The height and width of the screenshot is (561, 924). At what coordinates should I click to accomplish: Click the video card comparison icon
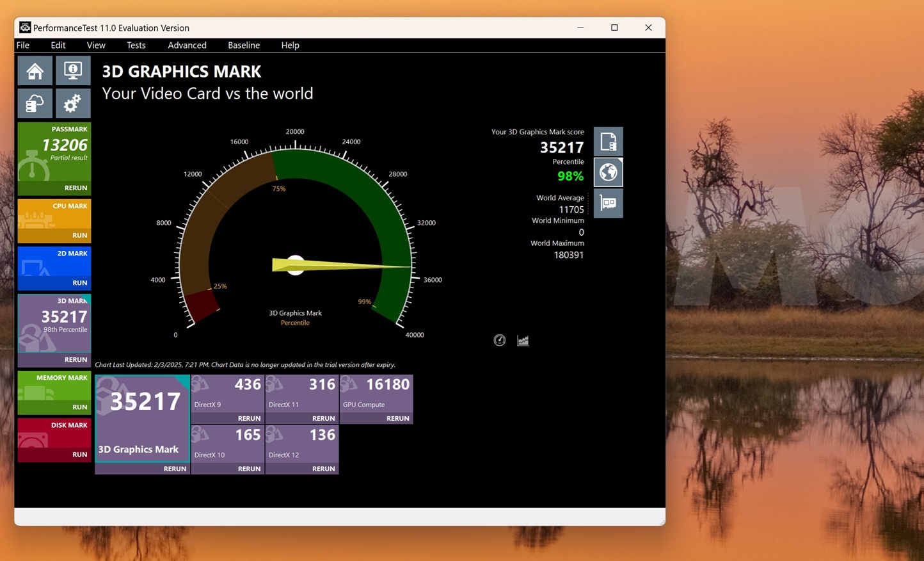pyautogui.click(x=608, y=203)
